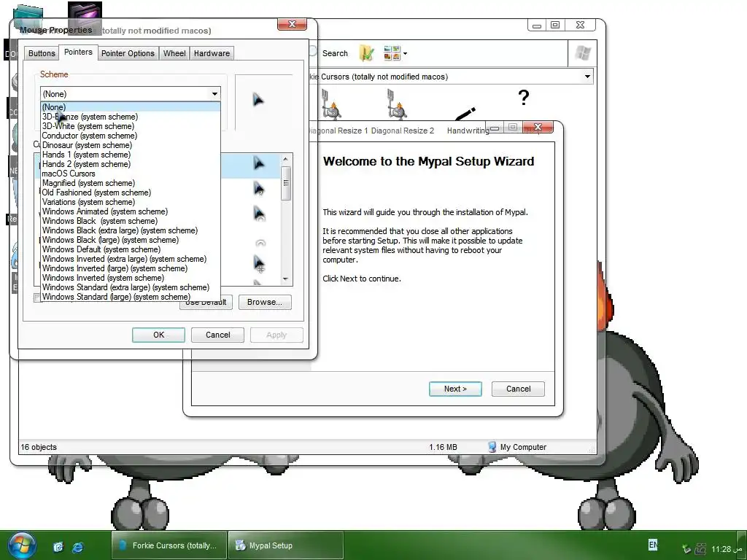Click OK in Mouse Properties
Viewport: 747px width, 560px height.
[158, 335]
